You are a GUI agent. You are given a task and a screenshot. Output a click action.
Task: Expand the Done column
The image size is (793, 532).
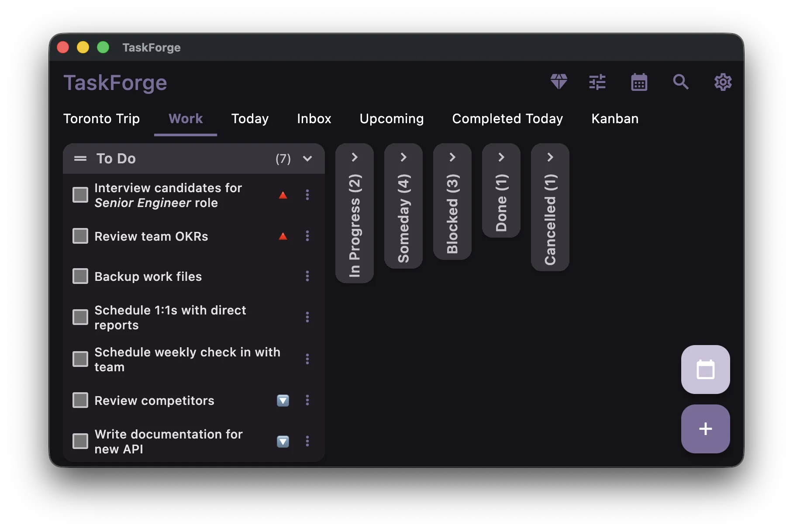pyautogui.click(x=501, y=157)
